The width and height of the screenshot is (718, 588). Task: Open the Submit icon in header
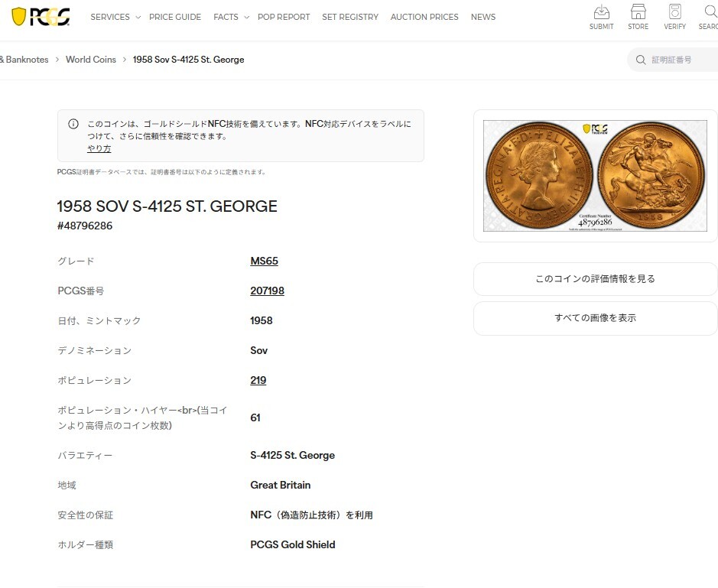click(601, 11)
